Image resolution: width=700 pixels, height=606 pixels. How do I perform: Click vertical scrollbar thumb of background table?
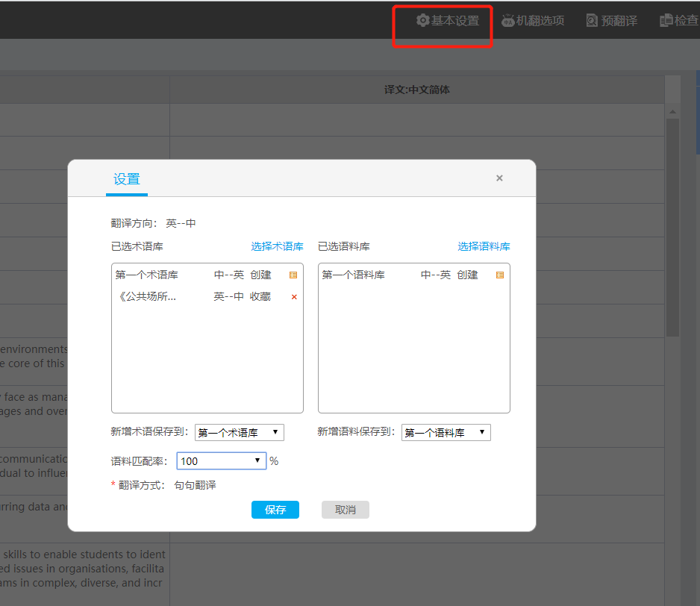tap(672, 227)
